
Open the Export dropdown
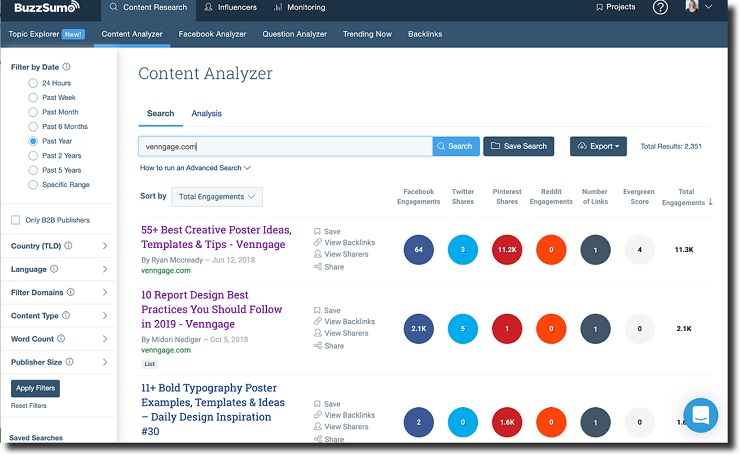coord(598,146)
